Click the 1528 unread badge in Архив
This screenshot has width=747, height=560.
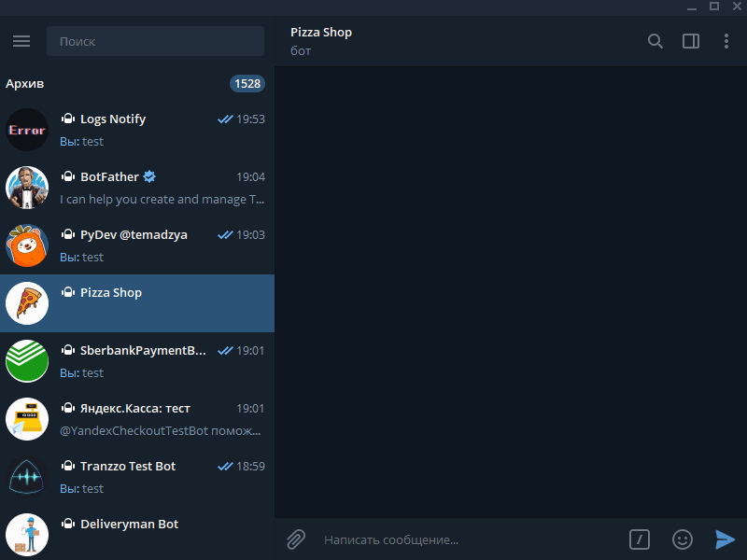(247, 84)
